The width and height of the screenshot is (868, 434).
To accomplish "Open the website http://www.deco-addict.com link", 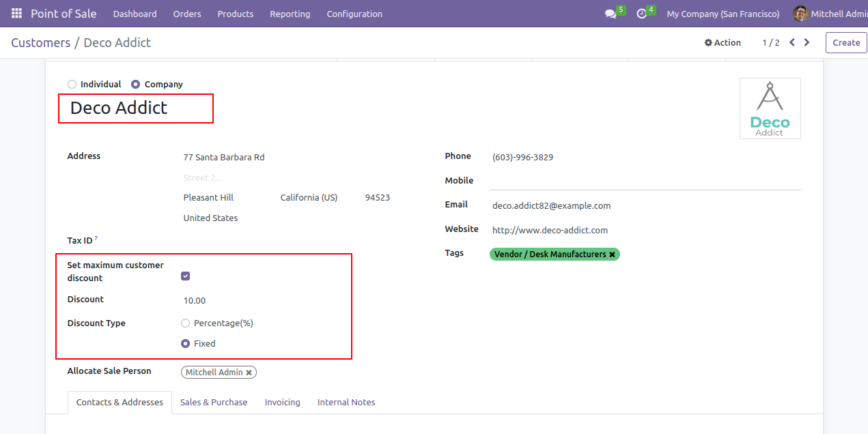I will tap(550, 231).
